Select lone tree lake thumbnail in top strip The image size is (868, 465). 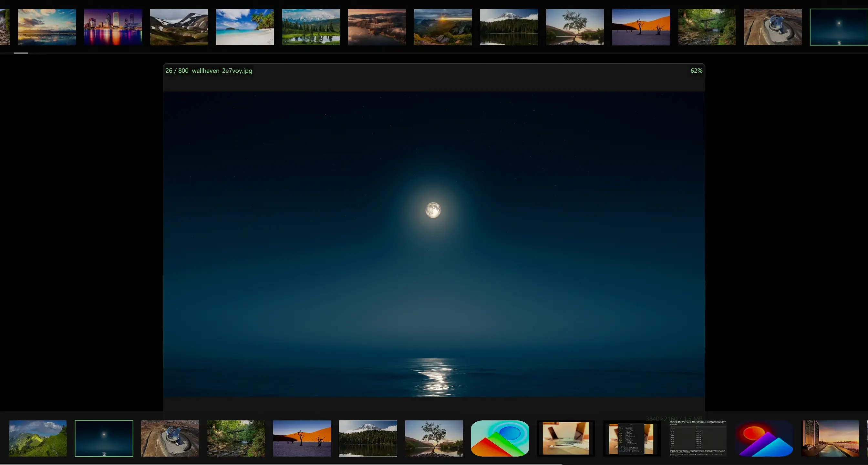575,27
